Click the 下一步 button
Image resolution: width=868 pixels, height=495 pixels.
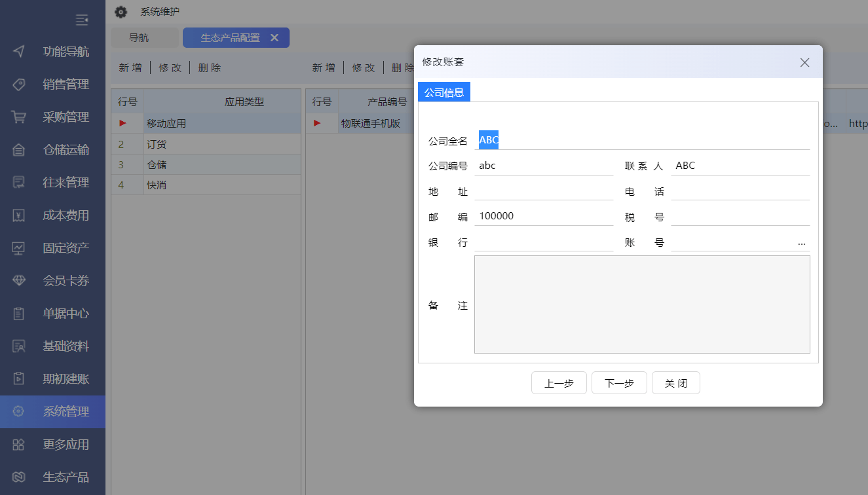(619, 383)
